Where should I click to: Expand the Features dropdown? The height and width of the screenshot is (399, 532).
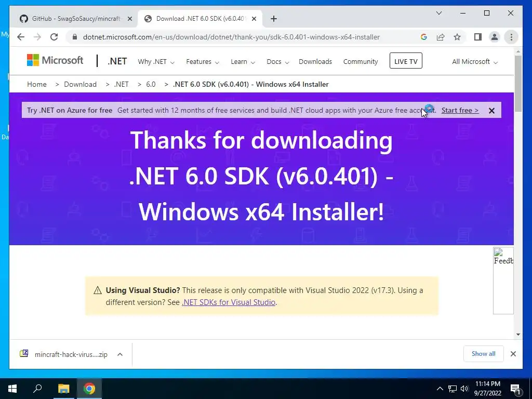click(x=203, y=62)
